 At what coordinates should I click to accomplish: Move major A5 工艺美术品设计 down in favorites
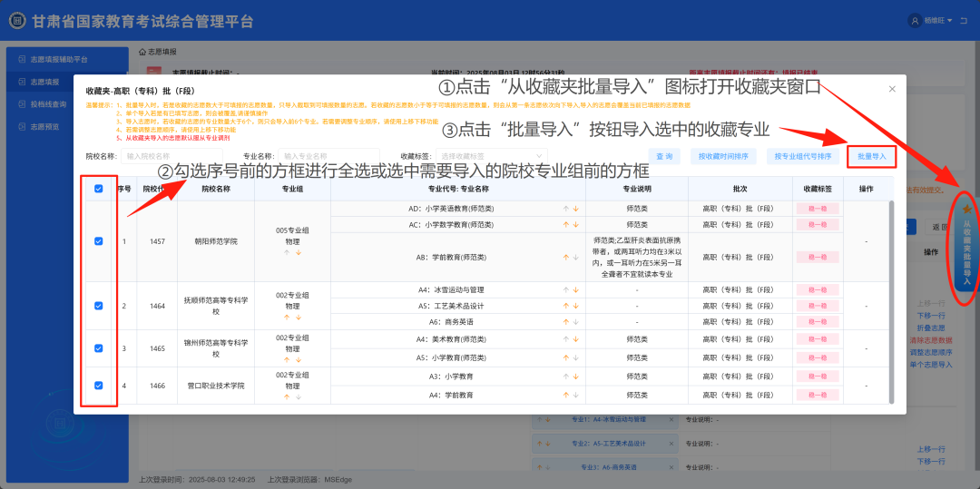575,306
